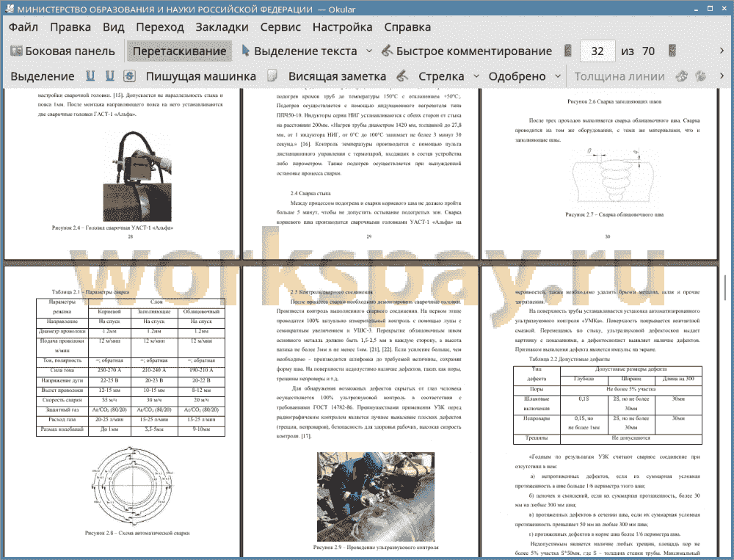Open the Закладки menu
The image size is (734, 560).
point(222,27)
